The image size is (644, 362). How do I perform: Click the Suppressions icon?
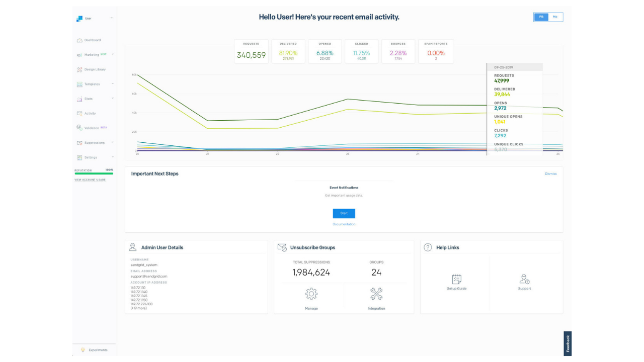click(x=79, y=143)
